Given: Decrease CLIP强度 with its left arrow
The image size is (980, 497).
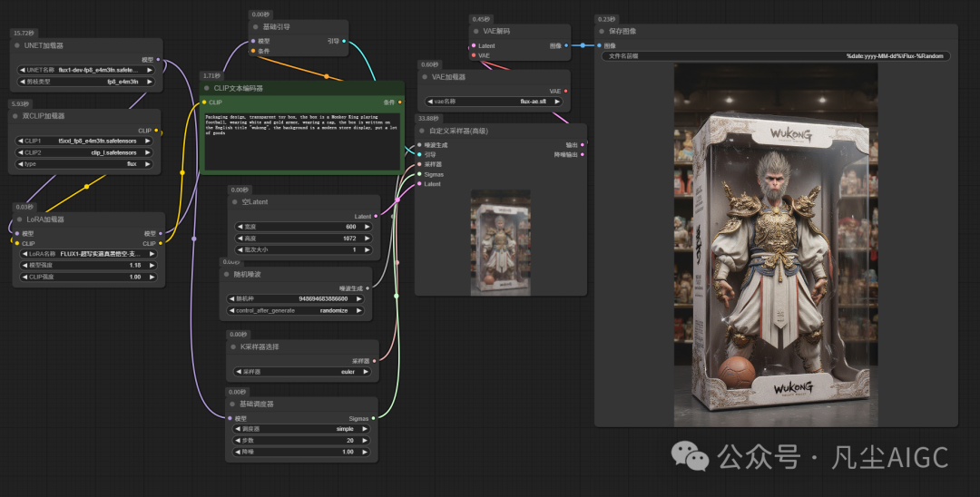Looking at the screenshot, I should coord(25,277).
